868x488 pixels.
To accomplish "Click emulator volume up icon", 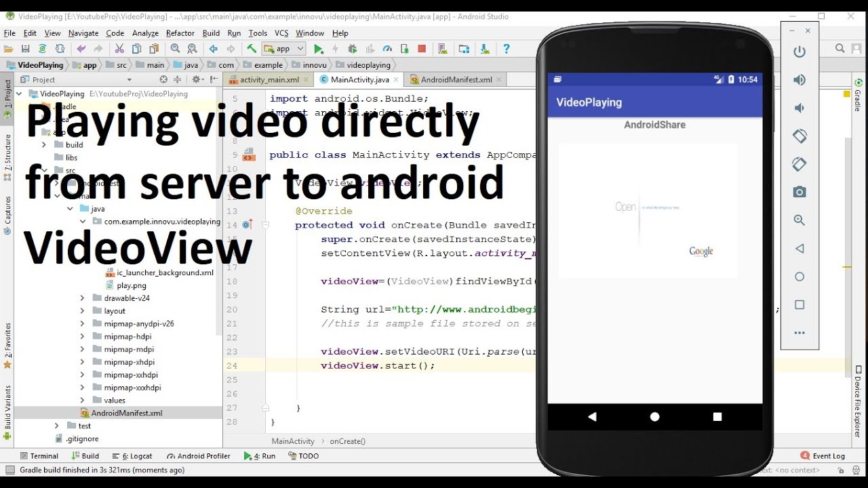I will pos(800,80).
